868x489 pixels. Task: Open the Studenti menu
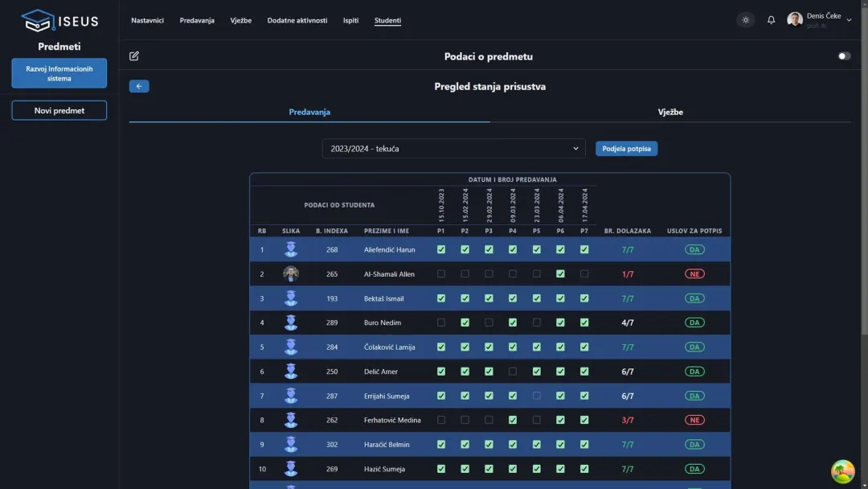(387, 20)
